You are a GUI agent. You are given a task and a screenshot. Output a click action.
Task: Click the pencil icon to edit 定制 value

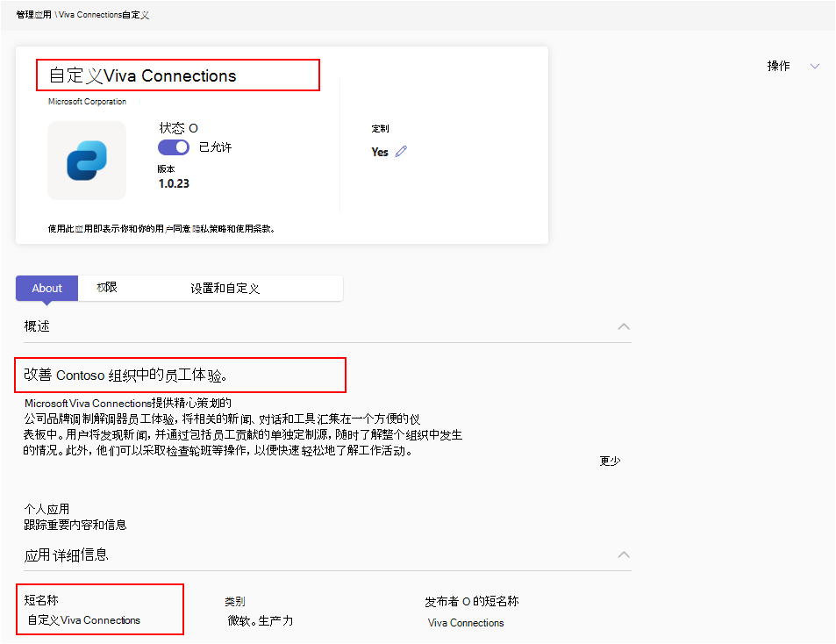[400, 151]
